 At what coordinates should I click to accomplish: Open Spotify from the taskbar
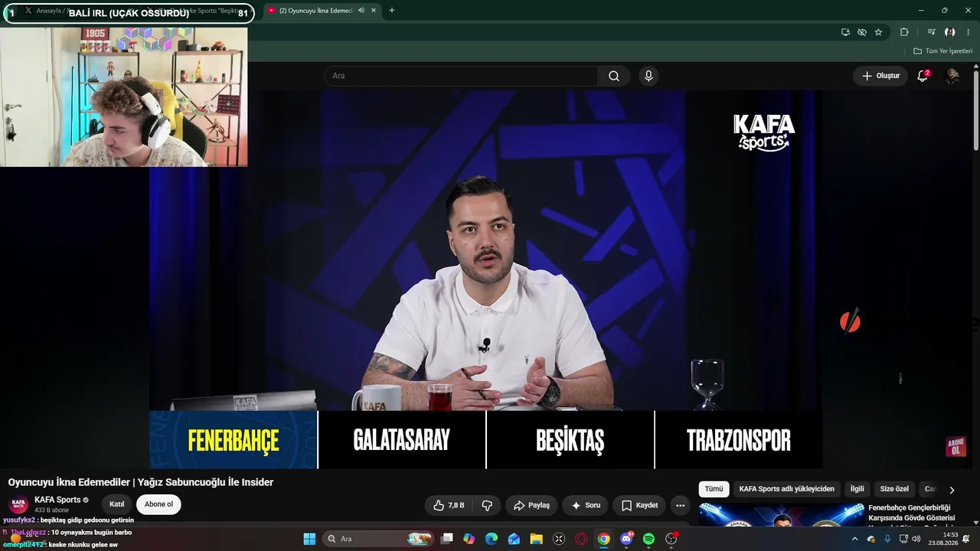pyautogui.click(x=648, y=539)
